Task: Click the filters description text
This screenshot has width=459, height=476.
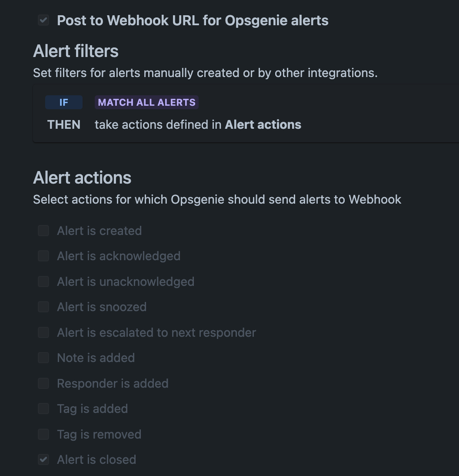Action: click(204, 72)
